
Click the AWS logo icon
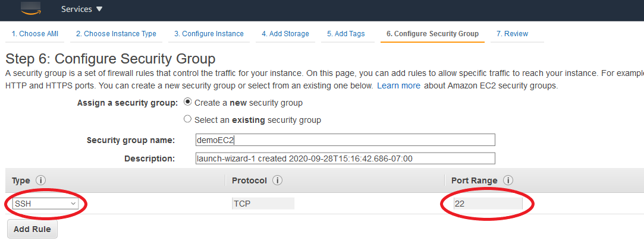(29, 8)
